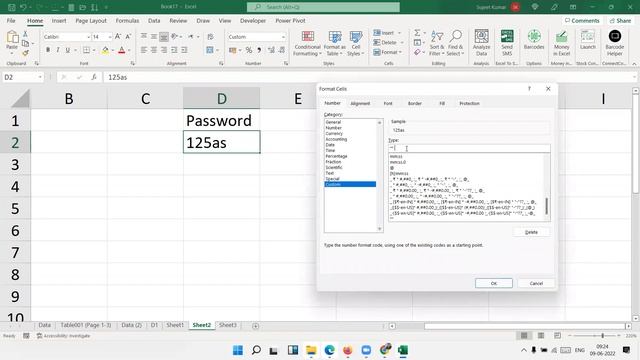640x360 pixels.
Task: Click the Comments button
Action: [582, 20]
